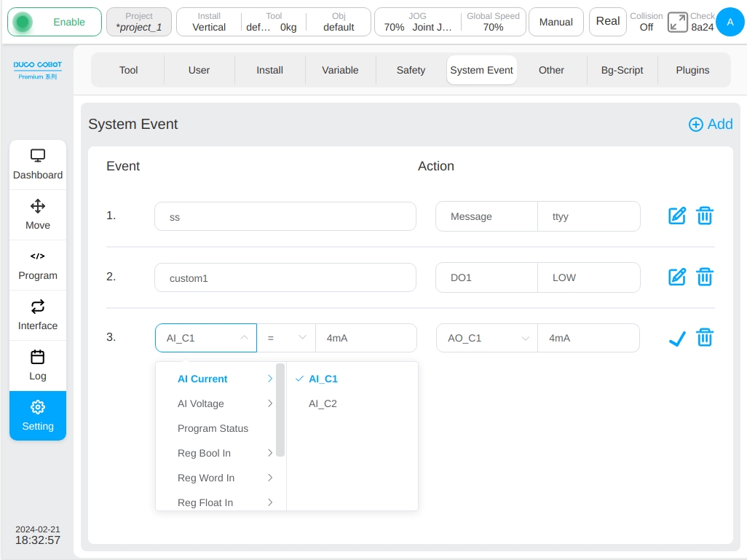Click the 4mA event value field
The image size is (747, 560).
(366, 338)
